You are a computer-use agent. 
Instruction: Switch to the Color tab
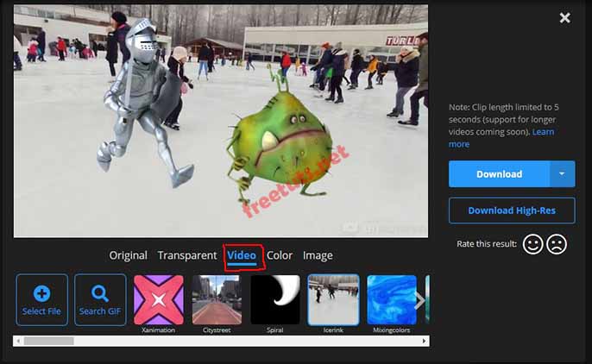280,255
